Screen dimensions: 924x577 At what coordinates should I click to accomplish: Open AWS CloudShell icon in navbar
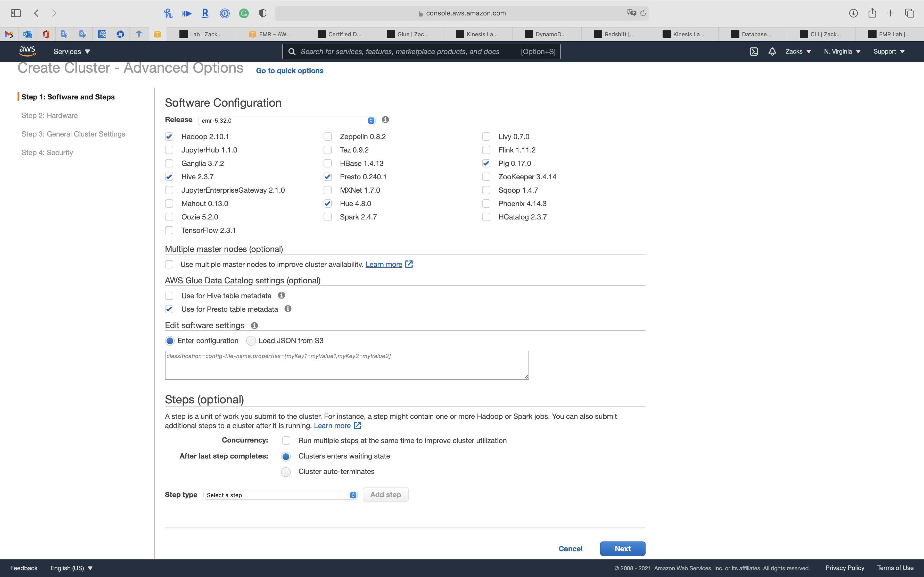click(x=753, y=52)
